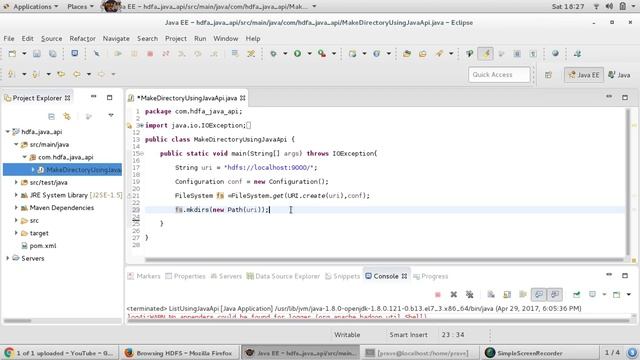Screen dimensions: 640x360
Task: Click the Save toolbar icon
Action: 37,53
